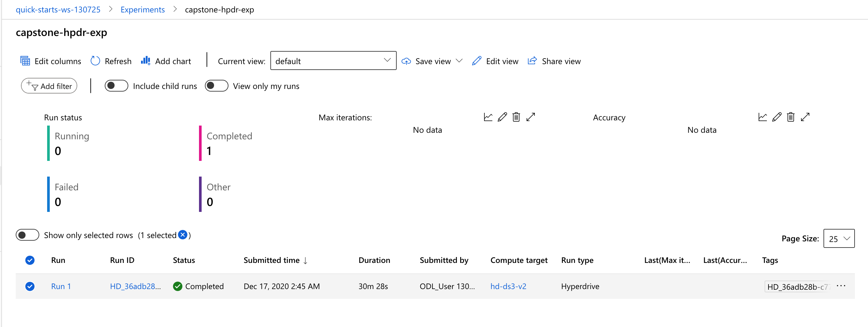Viewport: 868px width, 327px height.
Task: Click the pencil edit icon on Accuracy tile
Action: [x=777, y=117]
